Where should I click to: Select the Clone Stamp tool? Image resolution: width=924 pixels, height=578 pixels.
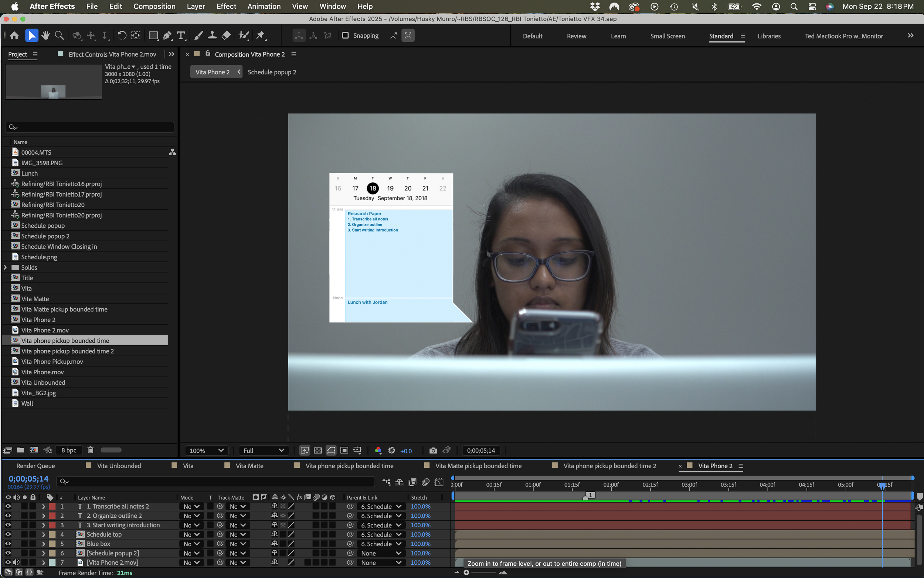pos(213,36)
